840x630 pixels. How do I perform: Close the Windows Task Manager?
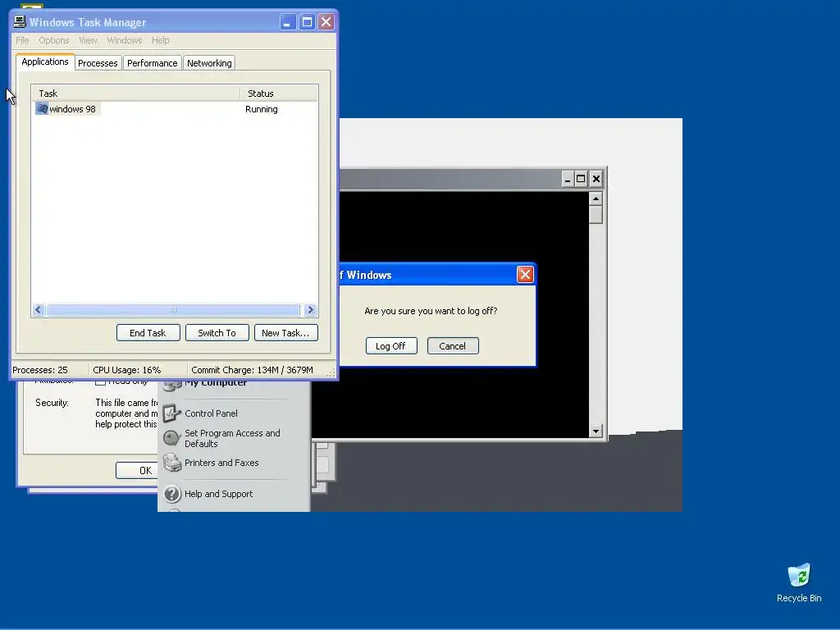(x=326, y=22)
